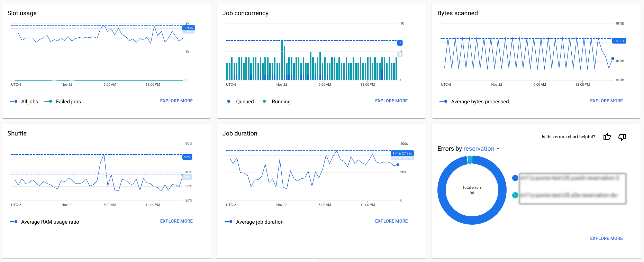Open the Errors by reservation dropdown
Image resolution: width=644 pixels, height=262 pixels.
point(481,149)
